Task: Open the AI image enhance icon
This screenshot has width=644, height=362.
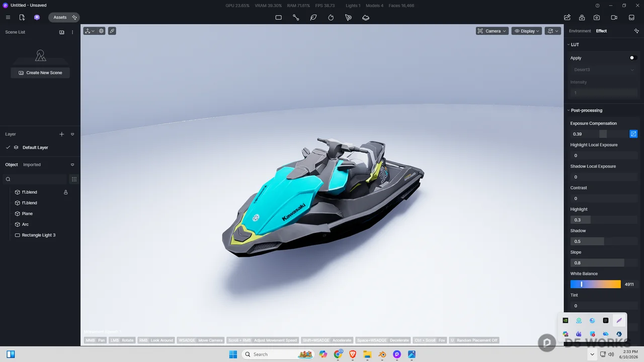Action: 567,17
